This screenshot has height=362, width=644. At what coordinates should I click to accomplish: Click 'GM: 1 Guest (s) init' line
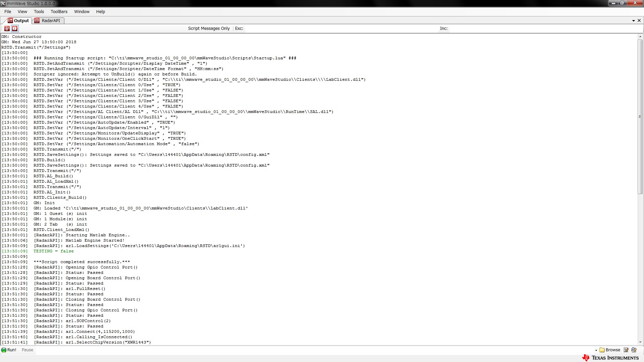tap(60, 214)
